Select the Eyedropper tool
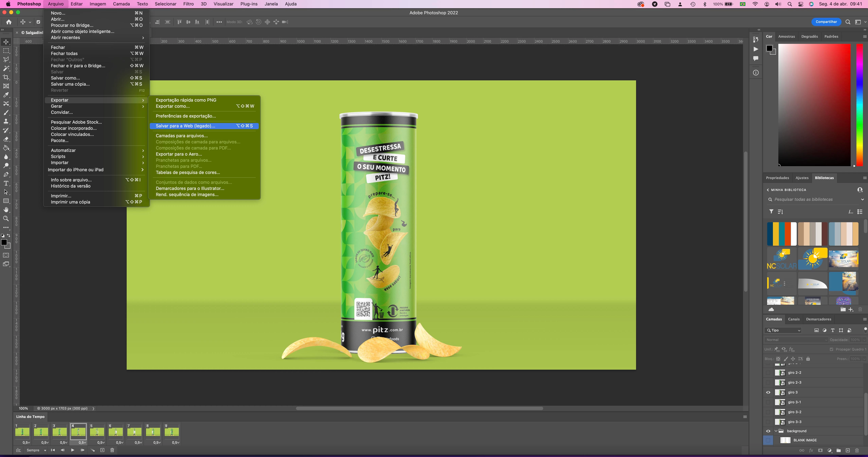Screen dimensions: 868x457 (x=6, y=95)
